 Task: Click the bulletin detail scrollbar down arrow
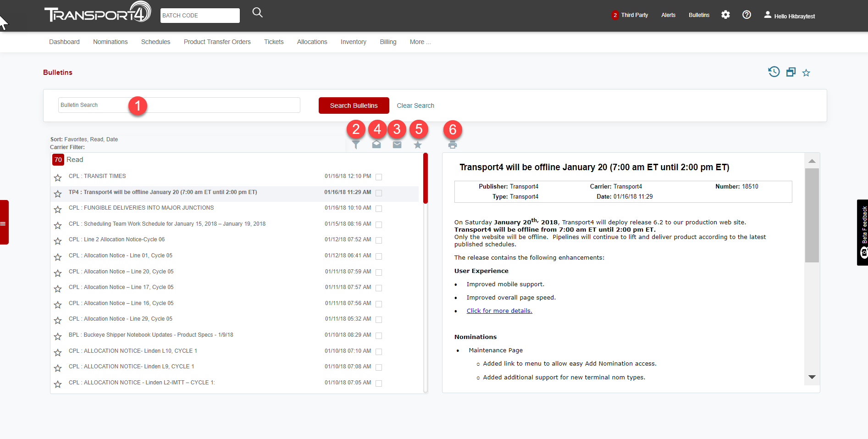coord(812,377)
